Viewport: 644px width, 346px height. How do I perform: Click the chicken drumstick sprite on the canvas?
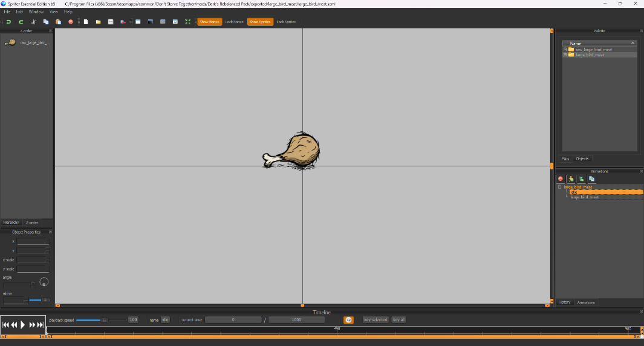click(x=293, y=151)
